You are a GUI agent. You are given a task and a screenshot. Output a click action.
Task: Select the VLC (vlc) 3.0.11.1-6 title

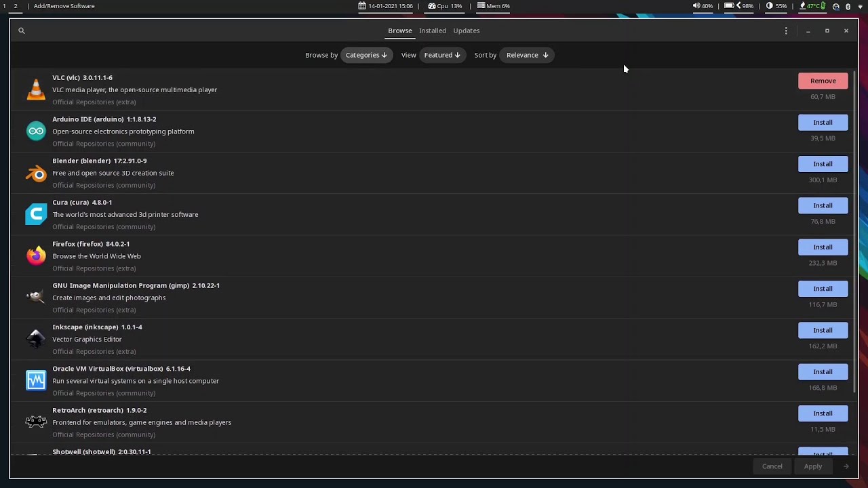[x=82, y=78]
